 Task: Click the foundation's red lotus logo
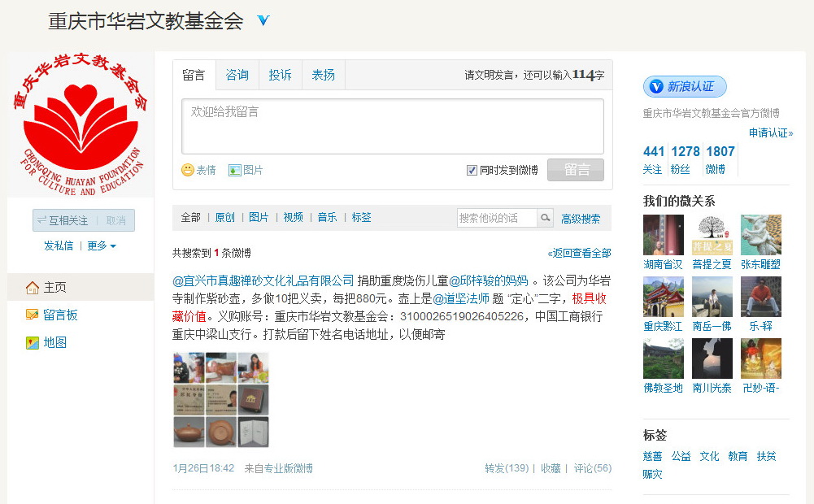coord(81,124)
